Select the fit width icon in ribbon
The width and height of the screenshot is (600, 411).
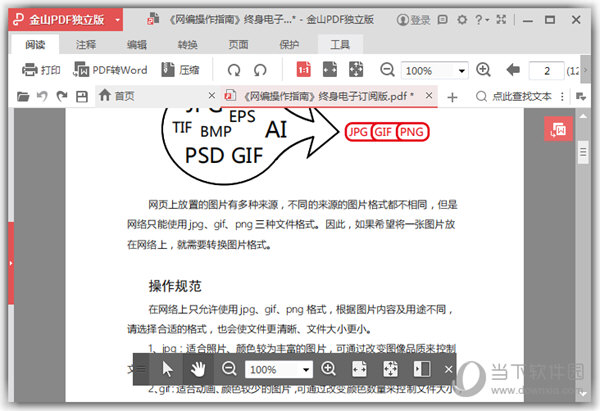pyautogui.click(x=329, y=70)
